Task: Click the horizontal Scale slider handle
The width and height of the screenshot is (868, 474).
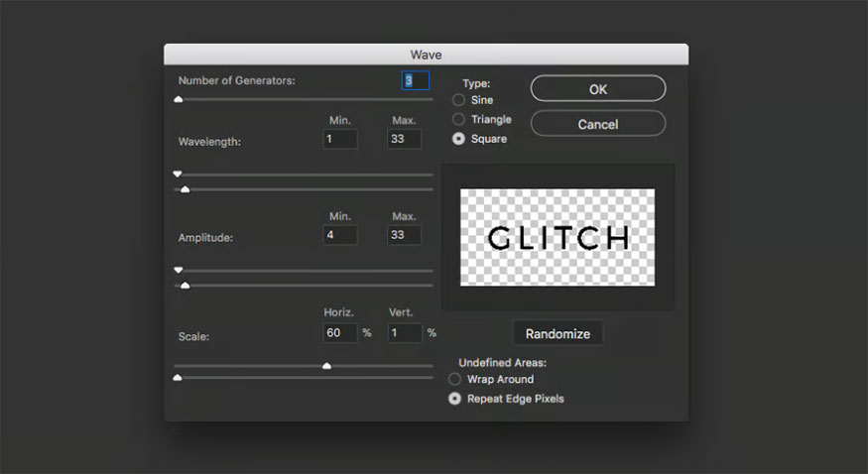Action: tap(326, 366)
